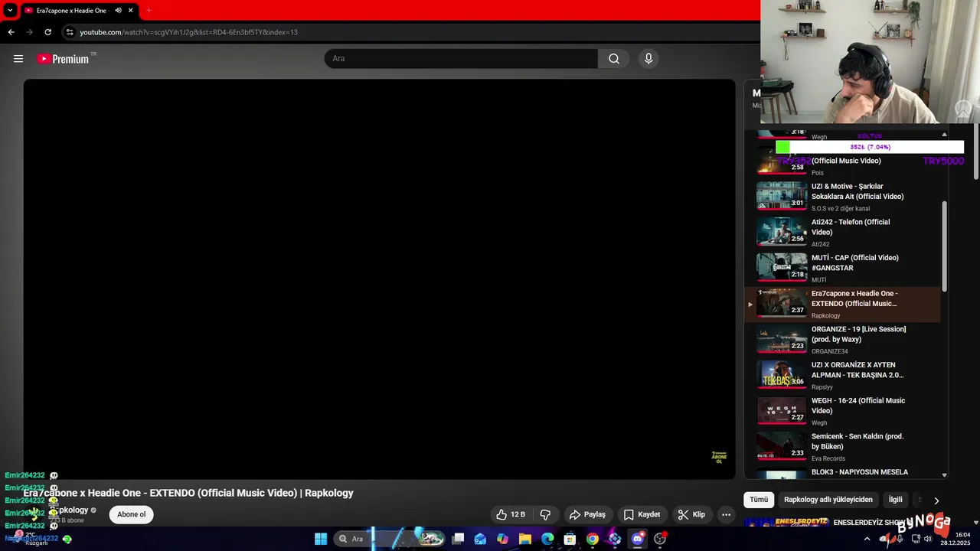Open Task View from taskbar
Image resolution: width=980 pixels, height=551 pixels.
pyautogui.click(x=458, y=539)
